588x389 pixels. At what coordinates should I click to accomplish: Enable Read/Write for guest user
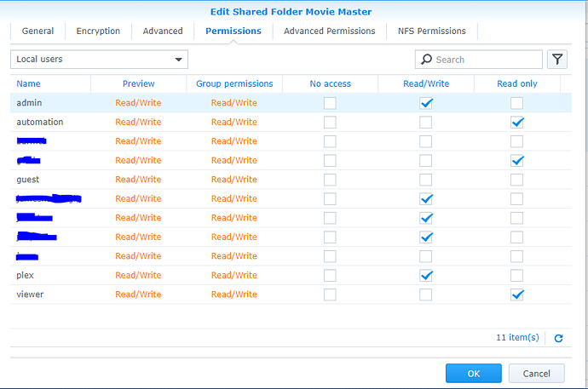pyautogui.click(x=426, y=180)
